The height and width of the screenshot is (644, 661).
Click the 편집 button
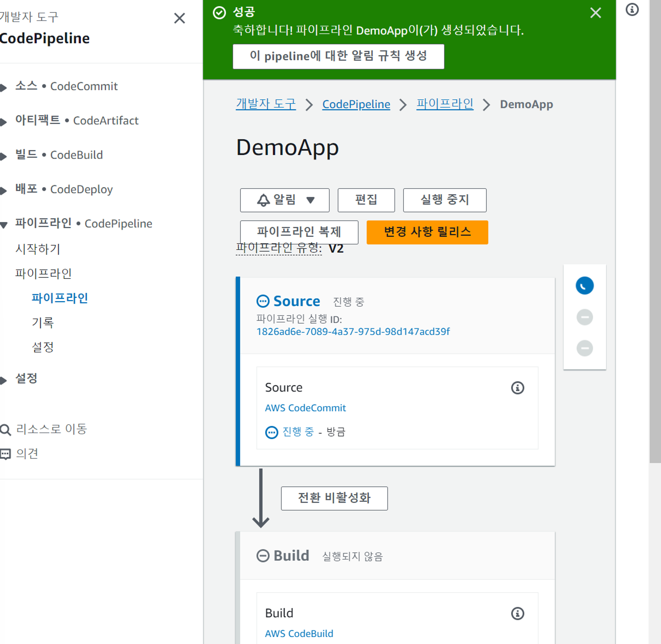(366, 200)
